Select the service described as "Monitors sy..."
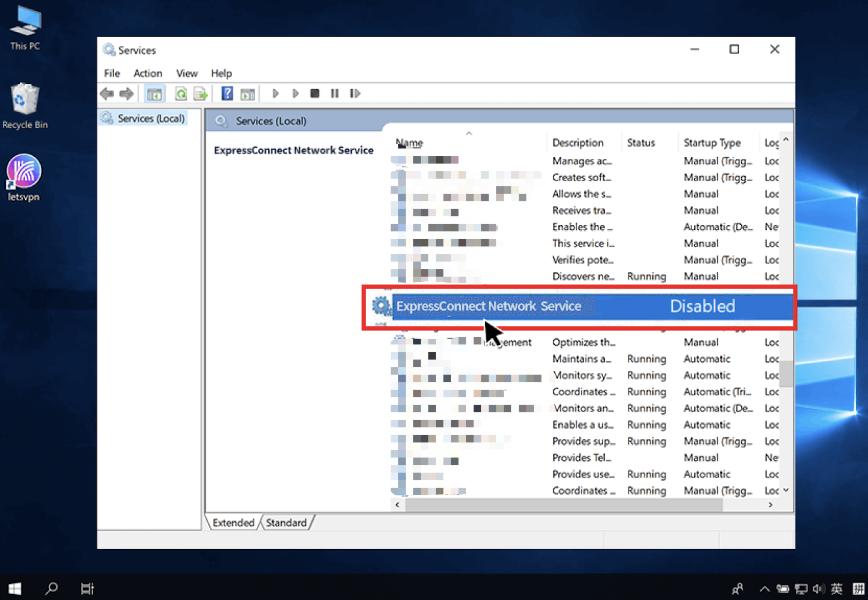Image resolution: width=868 pixels, height=600 pixels. point(584,375)
